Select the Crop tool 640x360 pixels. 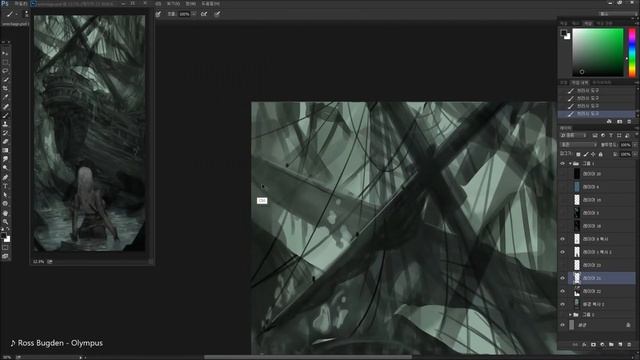point(5,89)
